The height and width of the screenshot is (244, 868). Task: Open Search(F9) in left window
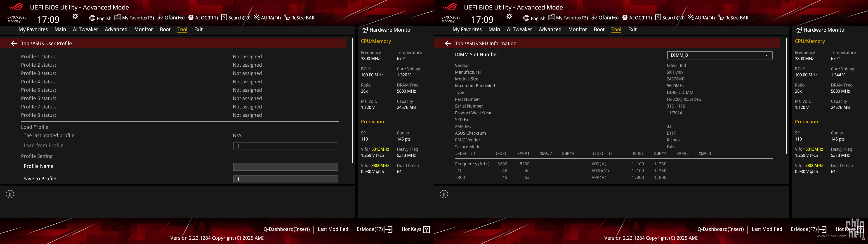click(x=236, y=18)
